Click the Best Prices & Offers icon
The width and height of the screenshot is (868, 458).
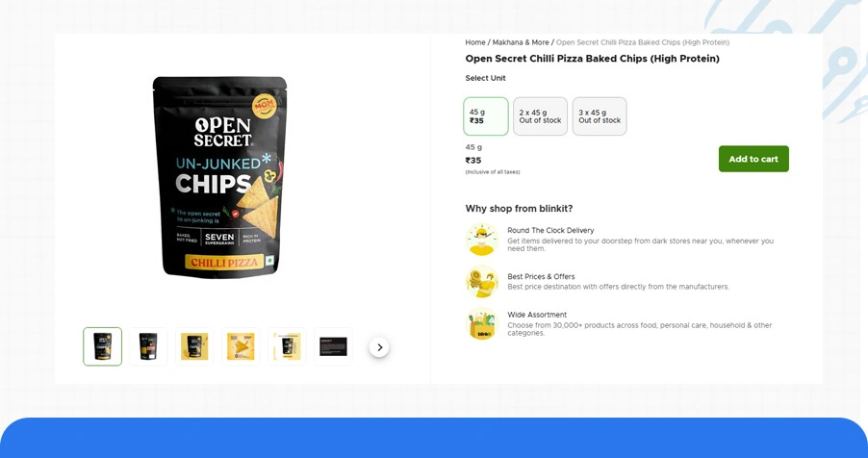[481, 281]
